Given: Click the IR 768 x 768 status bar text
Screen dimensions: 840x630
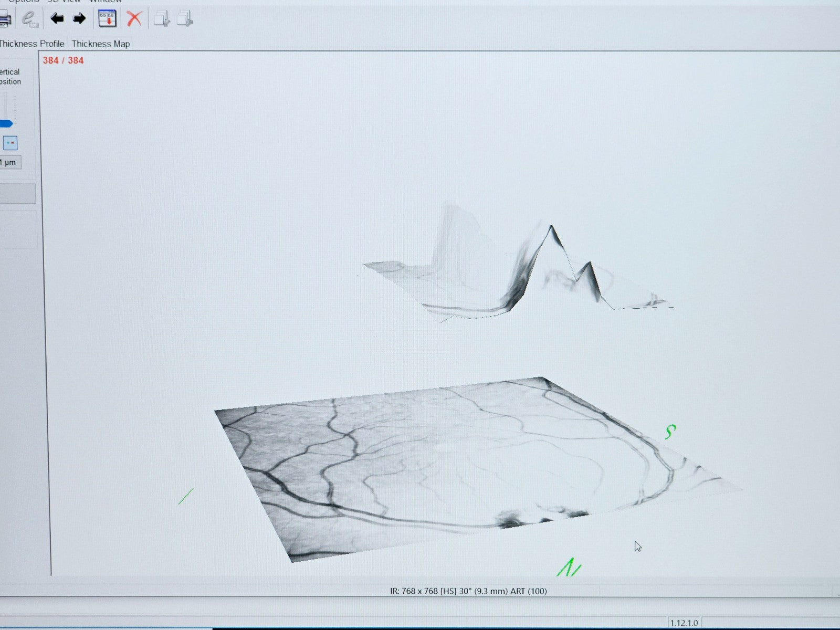Looking at the screenshot, I should [x=469, y=590].
